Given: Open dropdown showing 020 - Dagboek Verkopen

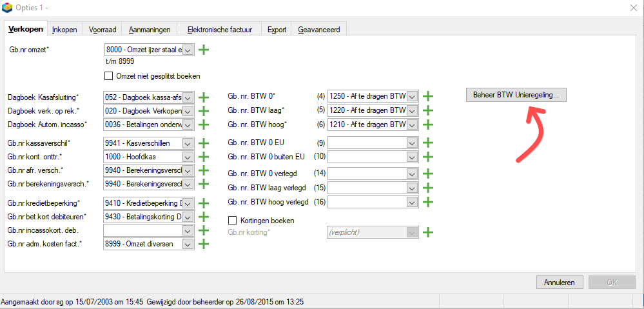Looking at the screenshot, I should (188, 111).
